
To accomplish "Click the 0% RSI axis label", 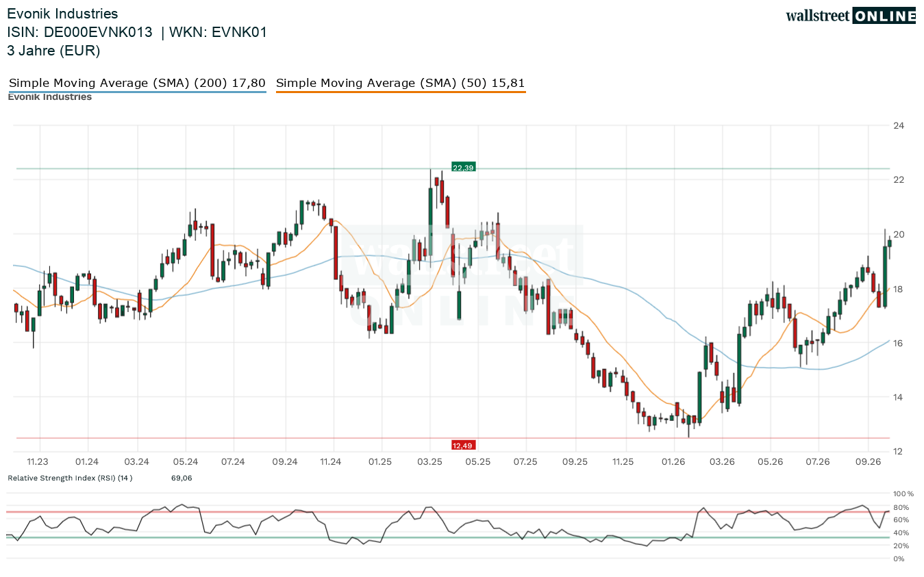I will (899, 559).
